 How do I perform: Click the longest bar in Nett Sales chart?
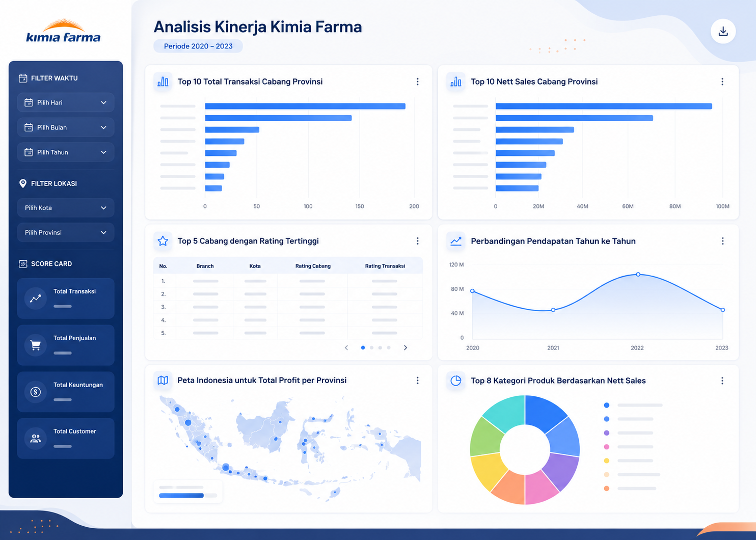[x=604, y=106]
